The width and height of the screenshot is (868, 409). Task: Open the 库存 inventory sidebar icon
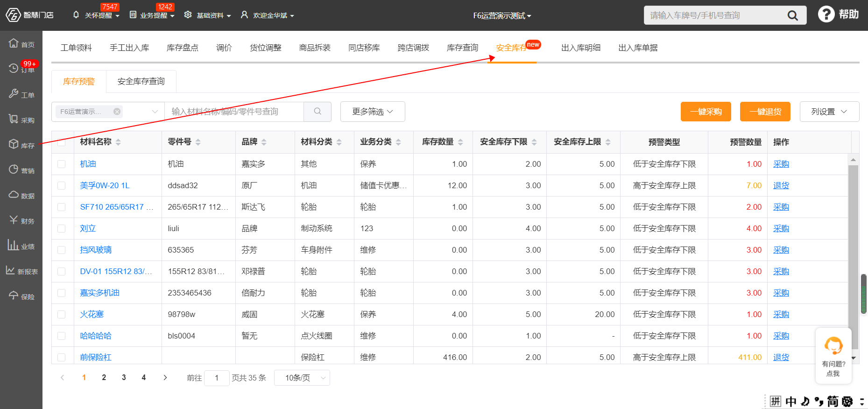click(14, 144)
